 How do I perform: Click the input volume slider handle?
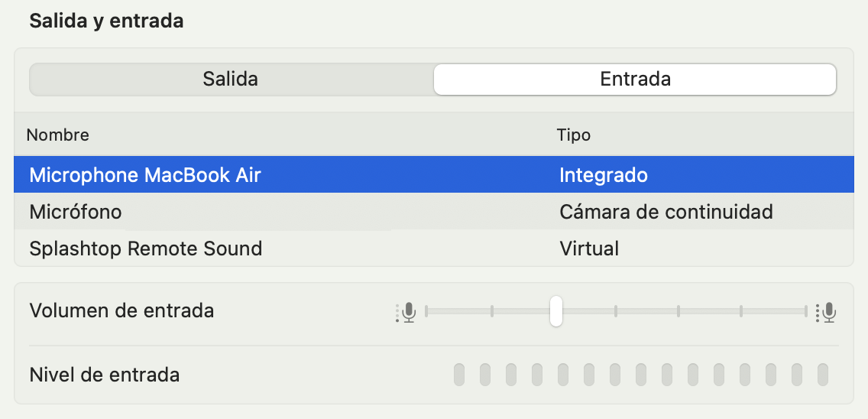(555, 311)
